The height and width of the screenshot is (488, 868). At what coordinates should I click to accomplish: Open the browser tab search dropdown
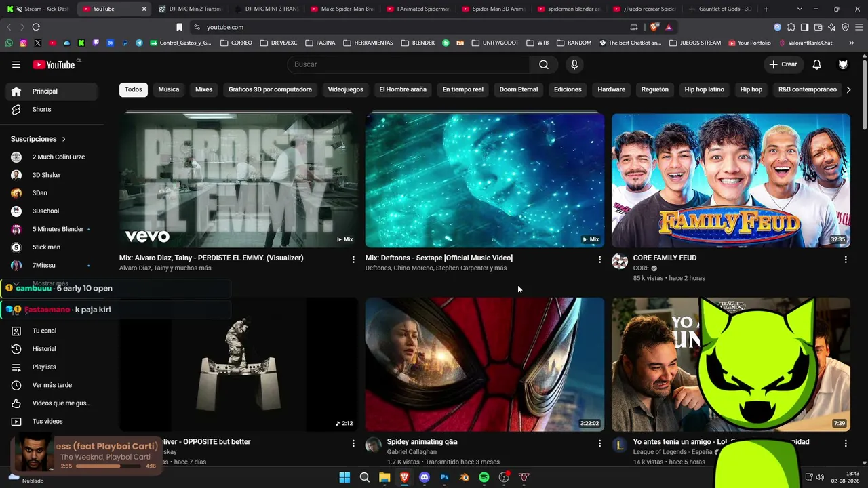[800, 9]
